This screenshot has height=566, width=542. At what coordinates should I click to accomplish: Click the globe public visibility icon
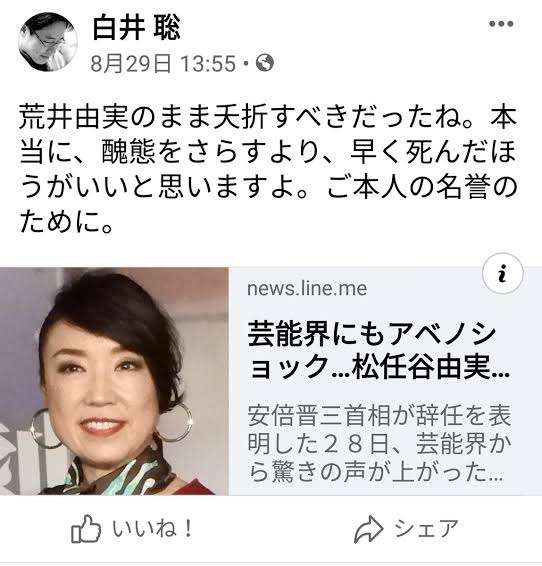265,63
